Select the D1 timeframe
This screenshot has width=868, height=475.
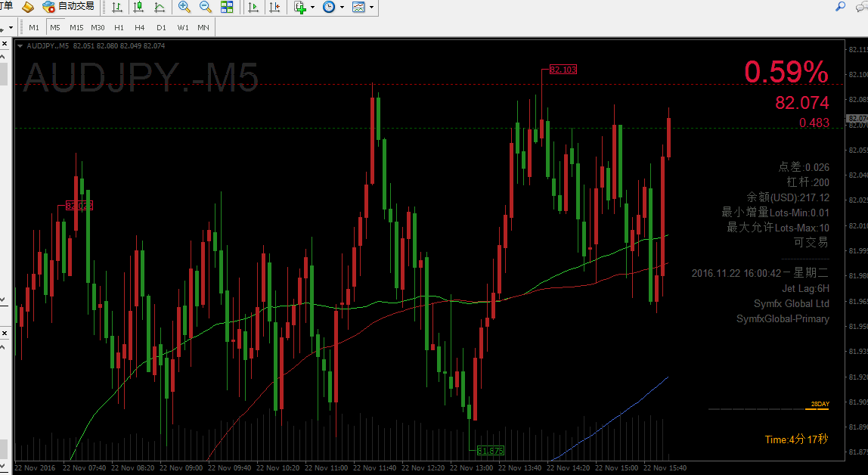click(x=161, y=27)
